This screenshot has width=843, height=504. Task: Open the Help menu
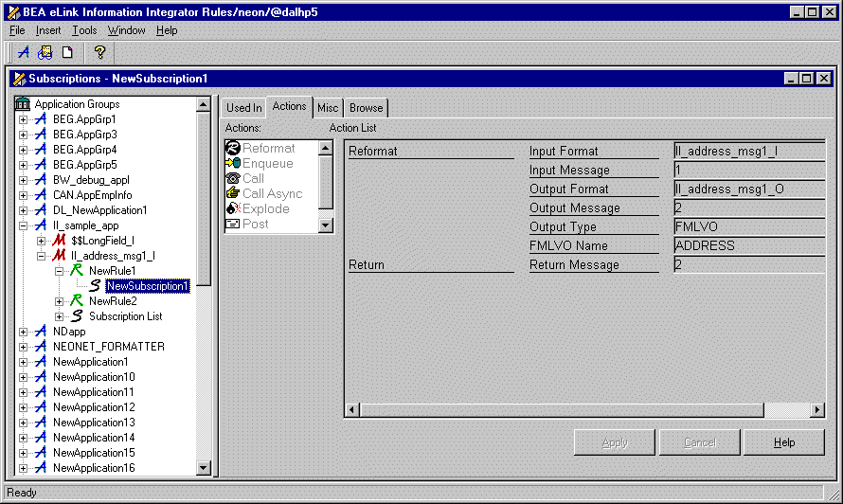tap(167, 30)
